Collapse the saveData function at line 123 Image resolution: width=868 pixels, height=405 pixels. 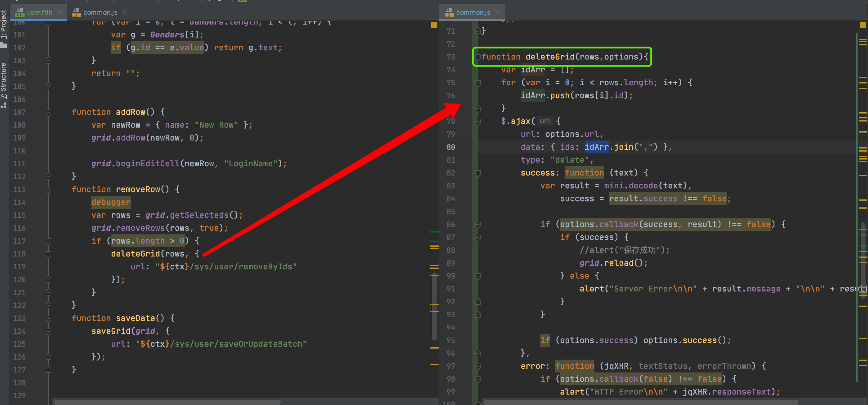click(48, 318)
